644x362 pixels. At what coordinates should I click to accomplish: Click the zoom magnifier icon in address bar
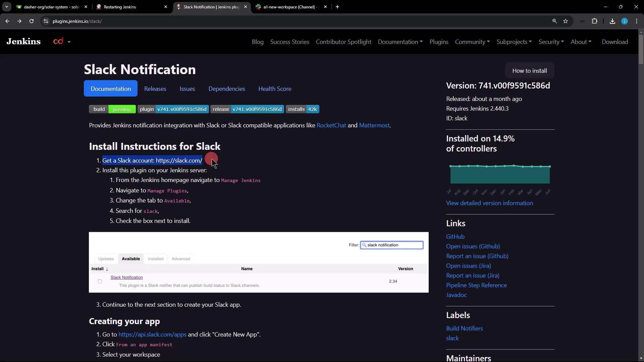554,21
